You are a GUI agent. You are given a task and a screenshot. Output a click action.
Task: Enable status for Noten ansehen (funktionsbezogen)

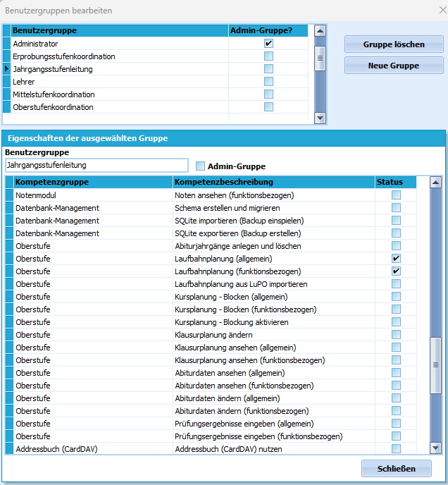coord(396,195)
